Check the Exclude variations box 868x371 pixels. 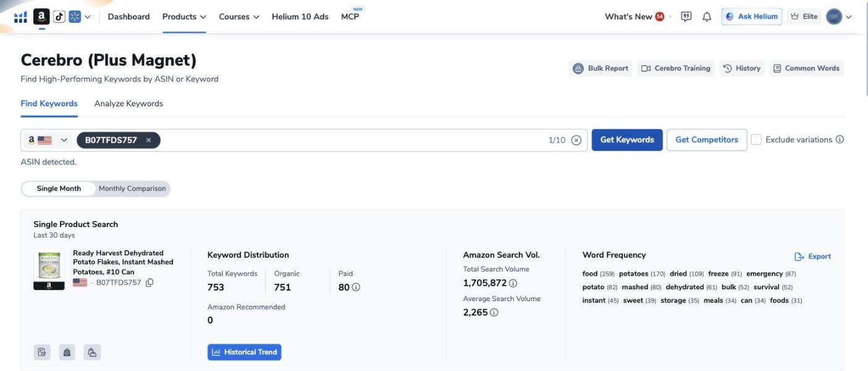click(756, 140)
